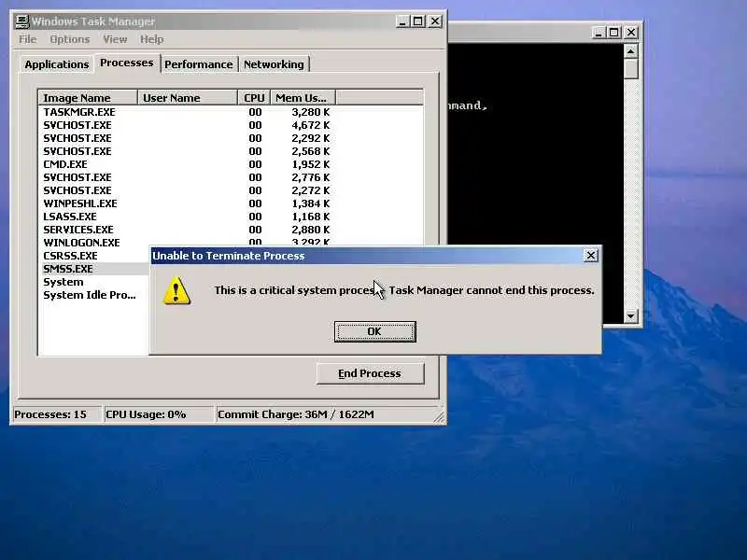Select the WINLOGON.EXE process row
Screen dimensions: 747x560
(230, 242)
